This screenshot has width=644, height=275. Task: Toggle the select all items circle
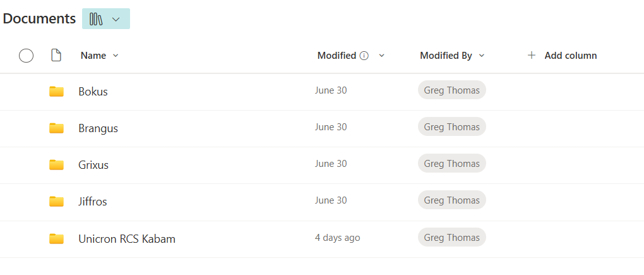[x=27, y=55]
